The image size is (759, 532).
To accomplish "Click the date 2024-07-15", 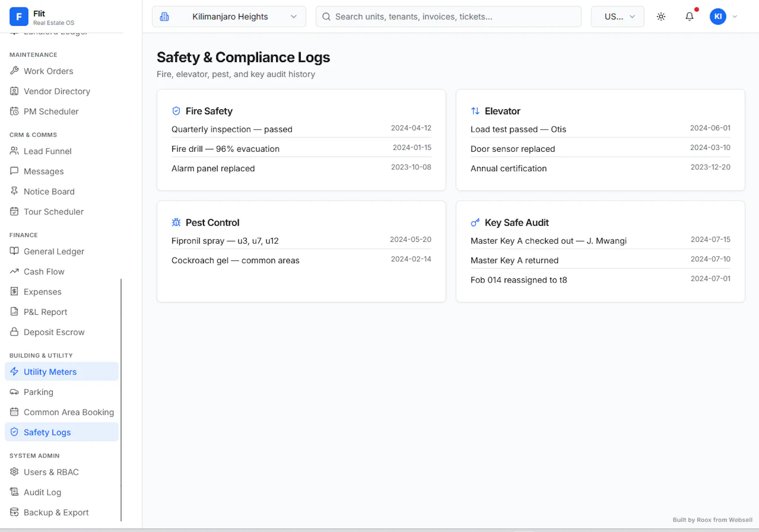I will tap(710, 239).
